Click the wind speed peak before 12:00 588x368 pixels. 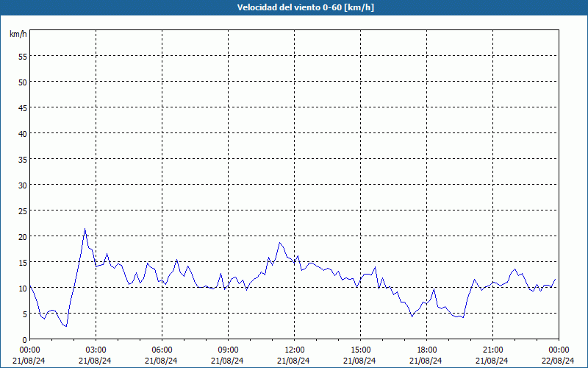coord(279,243)
